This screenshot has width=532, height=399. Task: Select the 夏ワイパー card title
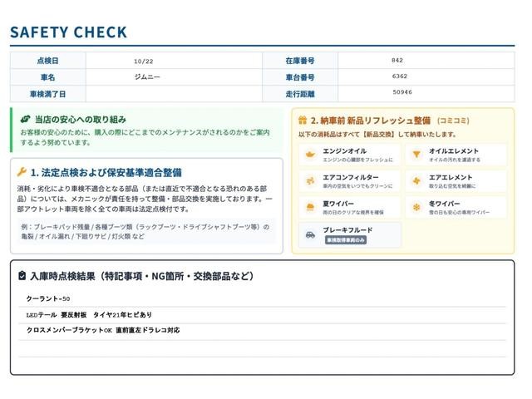click(338, 204)
